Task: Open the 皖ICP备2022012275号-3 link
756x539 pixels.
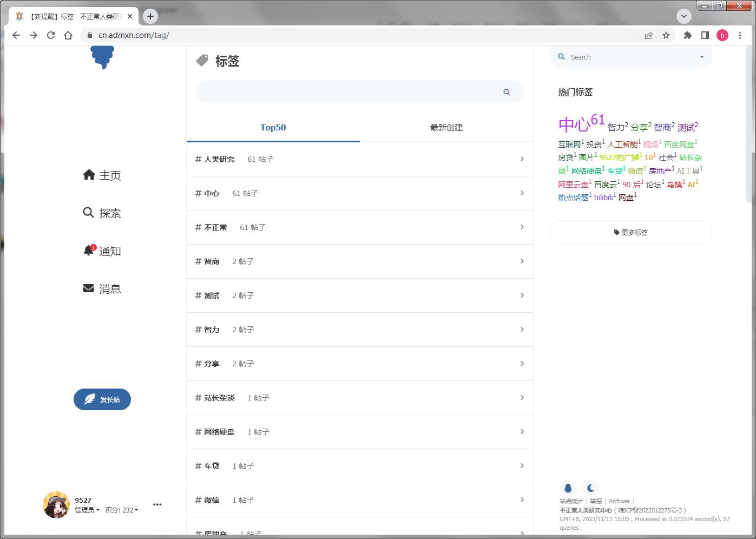Action: point(651,510)
